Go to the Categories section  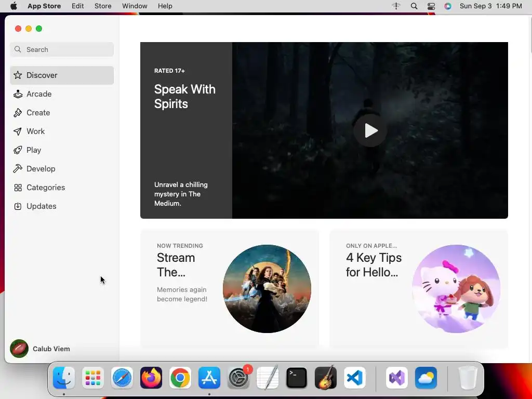coord(62,188)
